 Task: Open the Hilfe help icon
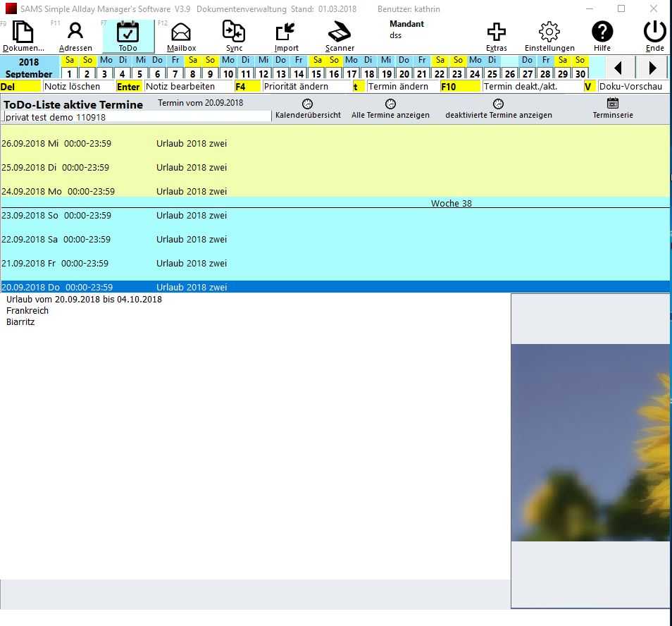pyautogui.click(x=602, y=33)
